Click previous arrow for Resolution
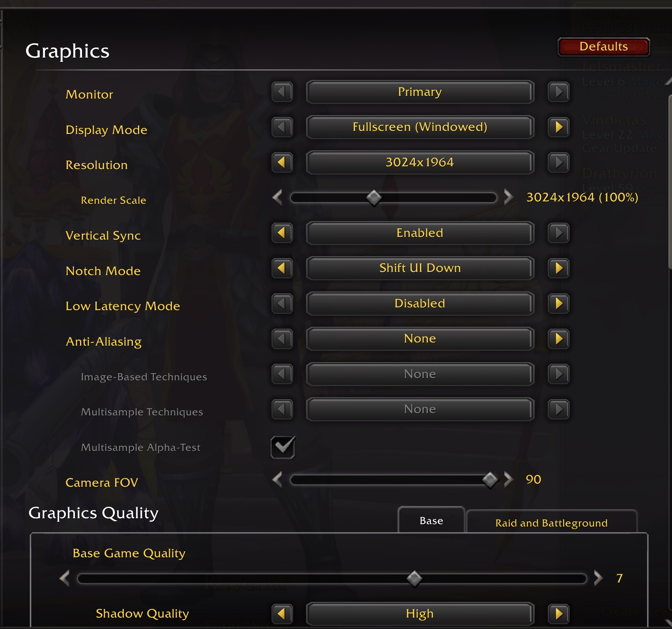Viewport: 672px width, 629px height. coord(282,162)
